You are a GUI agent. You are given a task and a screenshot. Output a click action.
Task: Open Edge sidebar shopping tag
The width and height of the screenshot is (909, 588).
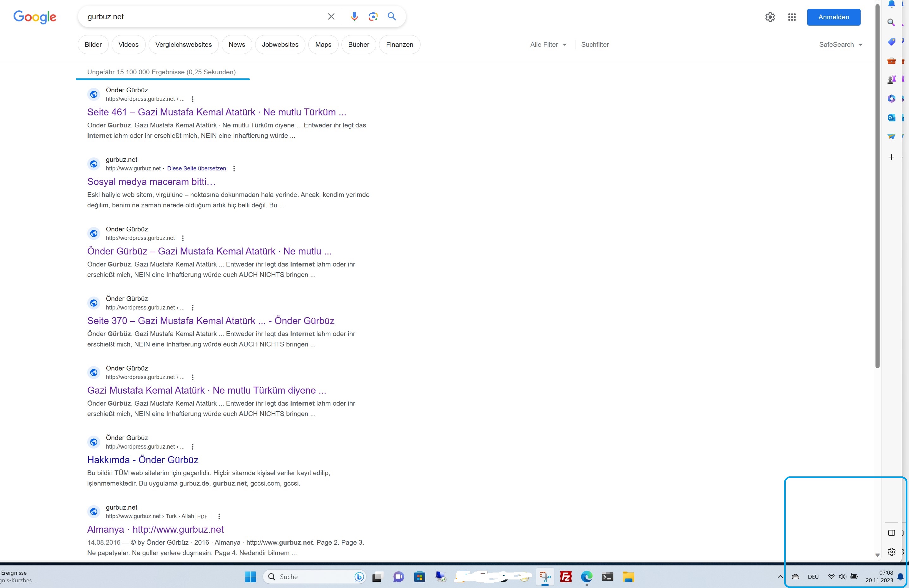[891, 42]
